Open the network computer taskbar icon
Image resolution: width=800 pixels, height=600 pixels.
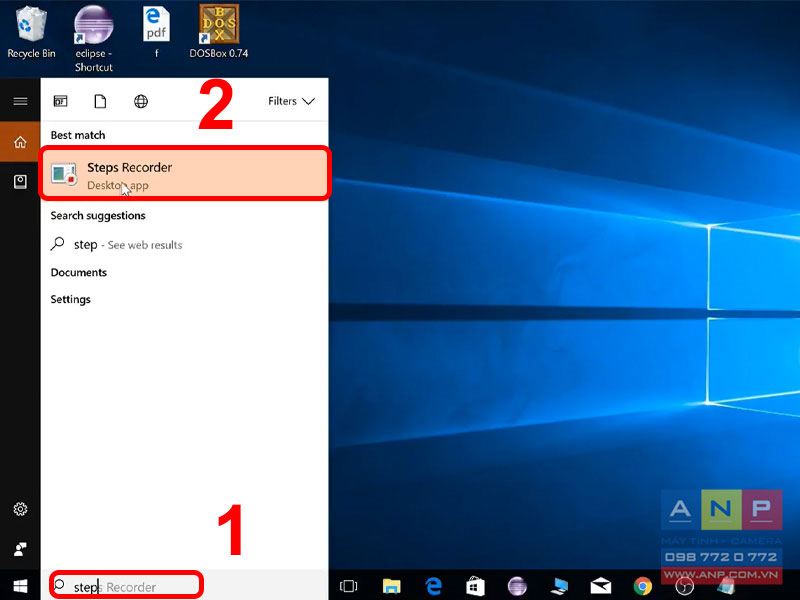point(559,586)
